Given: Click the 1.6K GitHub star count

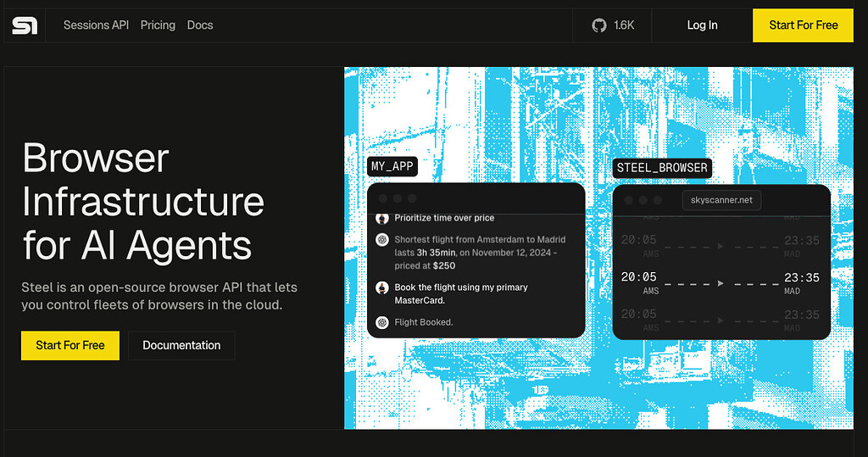Looking at the screenshot, I should point(624,25).
